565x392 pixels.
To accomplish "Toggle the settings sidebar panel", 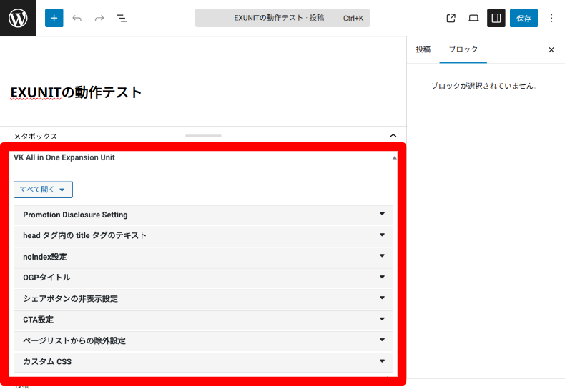I will 496,18.
